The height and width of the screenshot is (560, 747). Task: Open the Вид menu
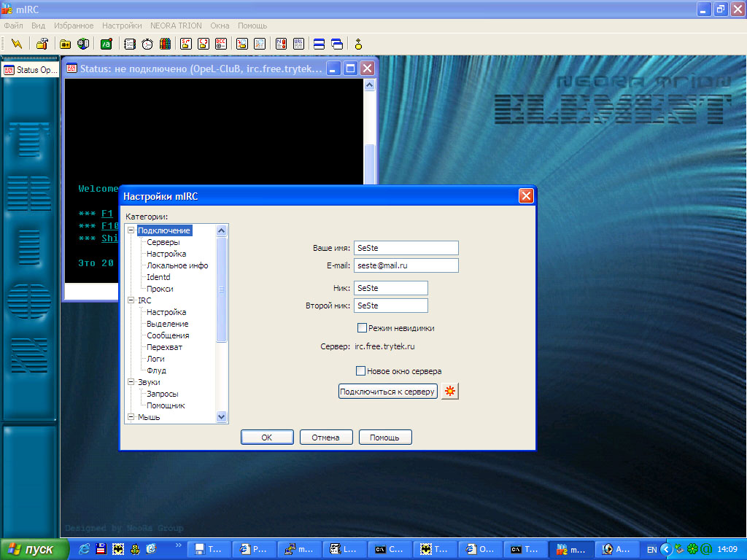pyautogui.click(x=38, y=26)
